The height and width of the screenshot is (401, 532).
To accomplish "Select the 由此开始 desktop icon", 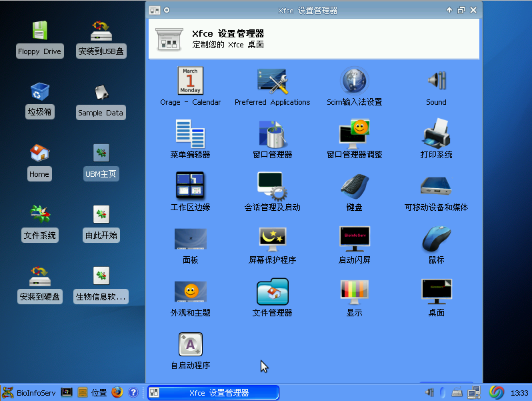I will click(x=101, y=224).
